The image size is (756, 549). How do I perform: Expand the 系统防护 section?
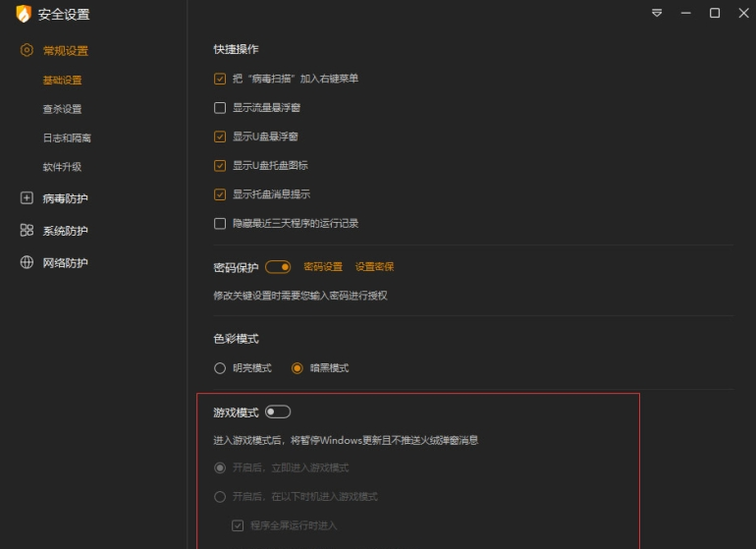tap(65, 231)
